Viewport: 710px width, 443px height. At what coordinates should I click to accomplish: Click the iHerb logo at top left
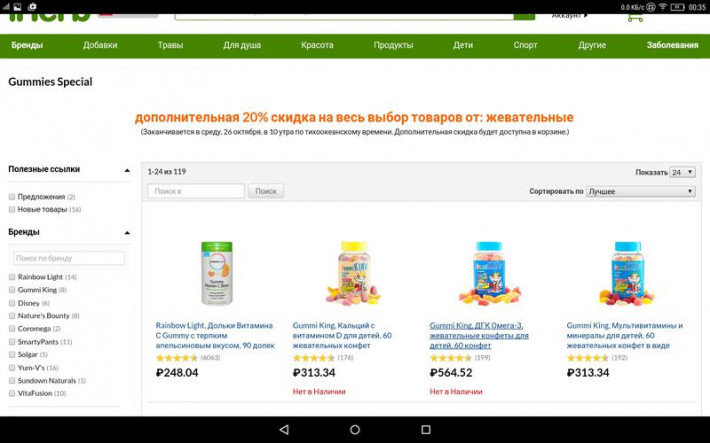click(x=50, y=18)
